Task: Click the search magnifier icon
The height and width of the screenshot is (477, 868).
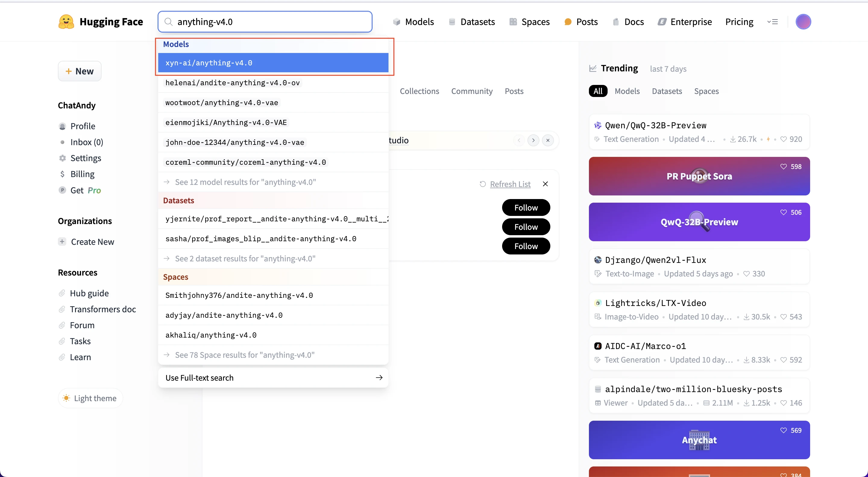Action: point(168,22)
